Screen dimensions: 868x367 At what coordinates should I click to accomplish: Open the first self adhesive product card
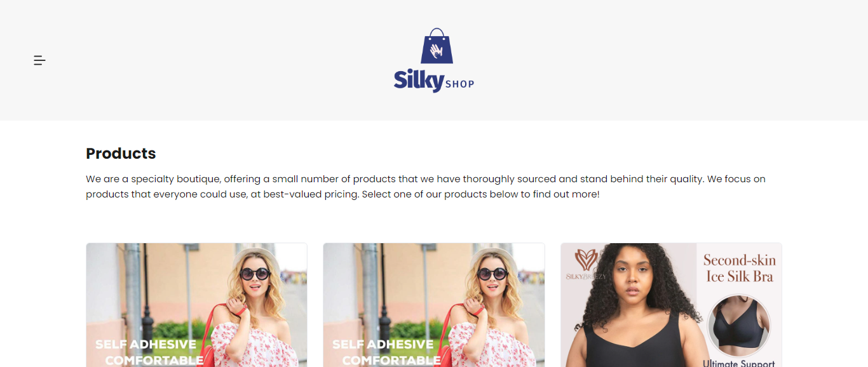pos(196,305)
